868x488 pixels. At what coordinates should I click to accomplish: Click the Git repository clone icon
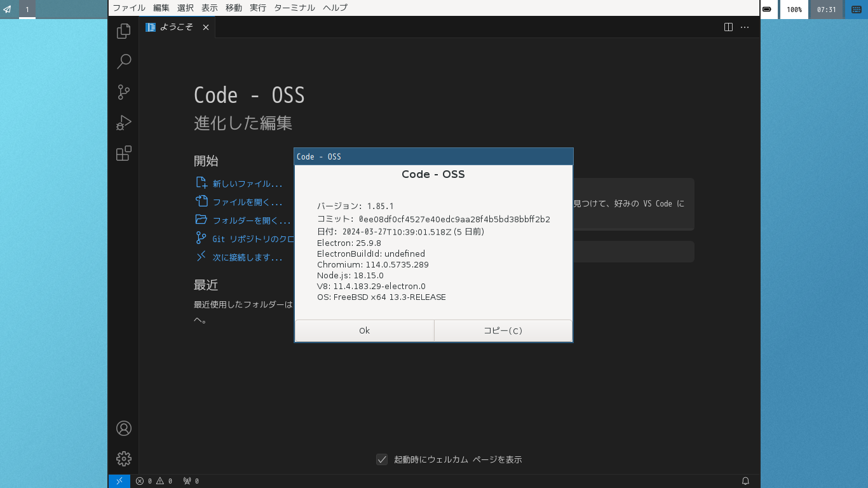201,238
